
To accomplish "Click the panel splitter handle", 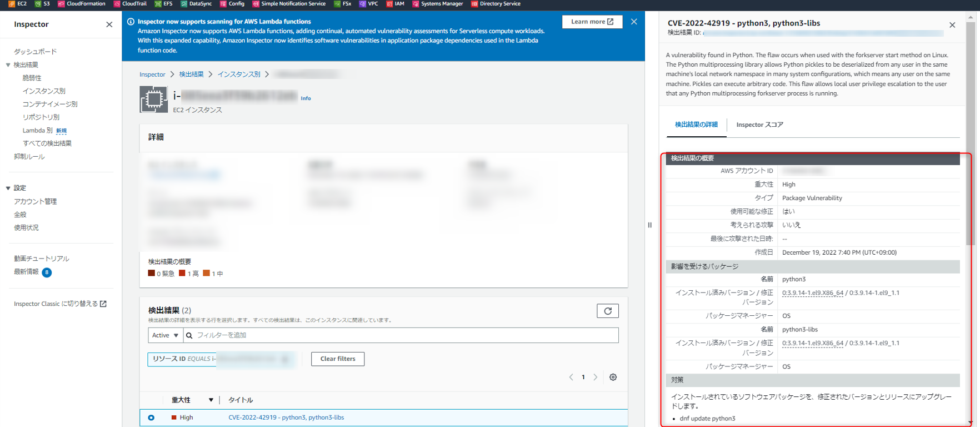I will click(649, 225).
